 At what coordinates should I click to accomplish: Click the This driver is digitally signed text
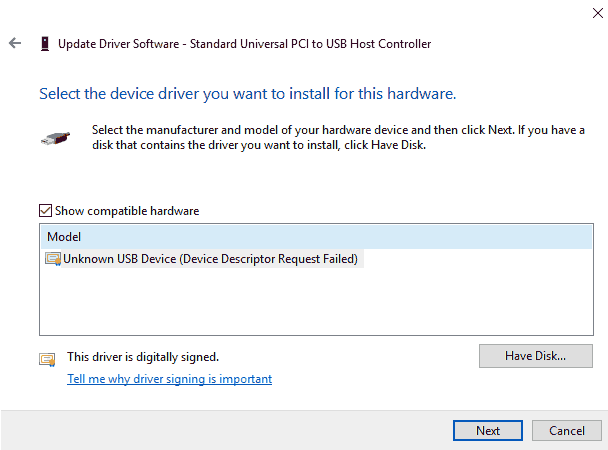pyautogui.click(x=143, y=357)
